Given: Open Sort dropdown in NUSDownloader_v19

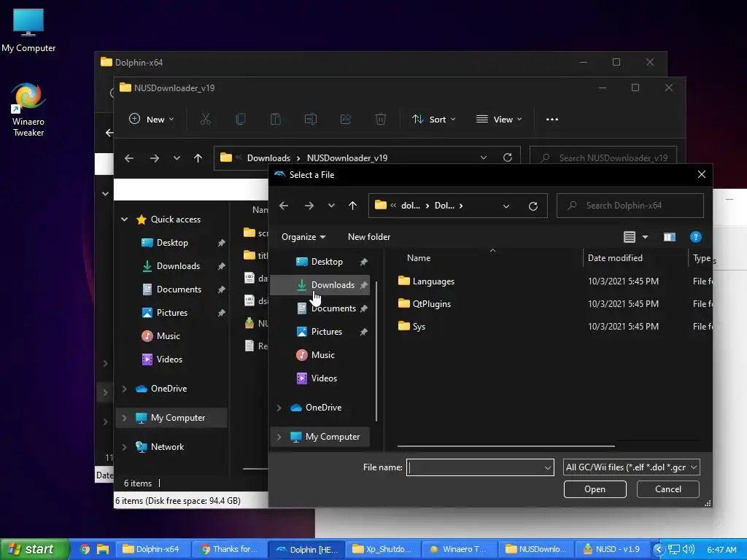Looking at the screenshot, I should click(x=433, y=119).
